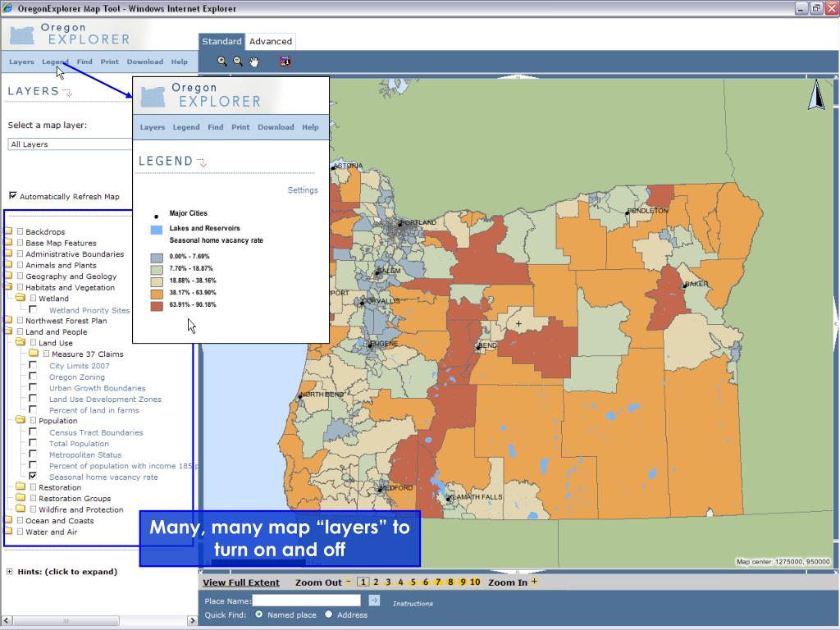Set the zoom scale to level 5

point(413,582)
